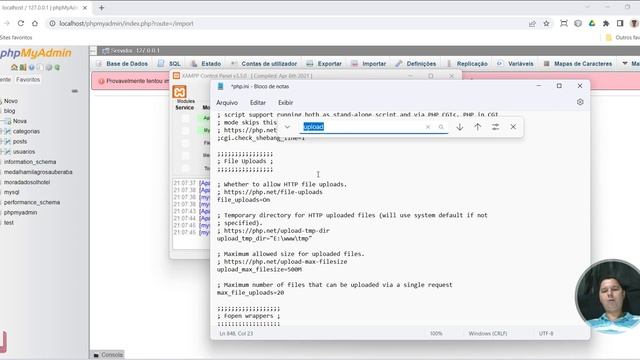Open the Importar tab
This screenshot has width=640, height=360.
pyautogui.click(x=369, y=64)
